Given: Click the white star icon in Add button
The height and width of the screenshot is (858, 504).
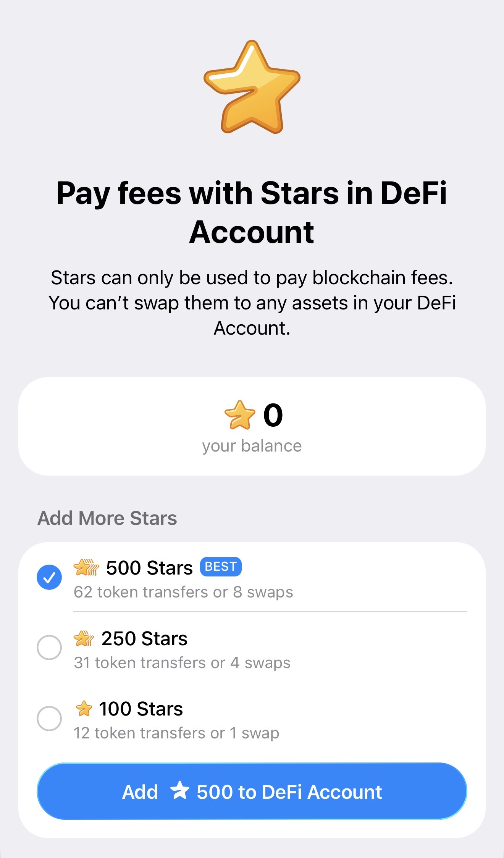Looking at the screenshot, I should point(179,790).
